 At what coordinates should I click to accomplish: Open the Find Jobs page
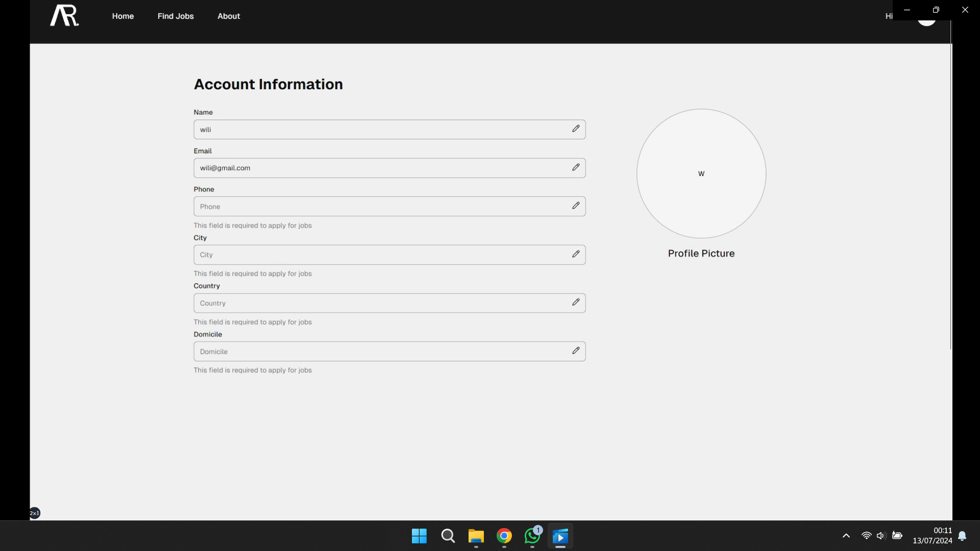[176, 16]
